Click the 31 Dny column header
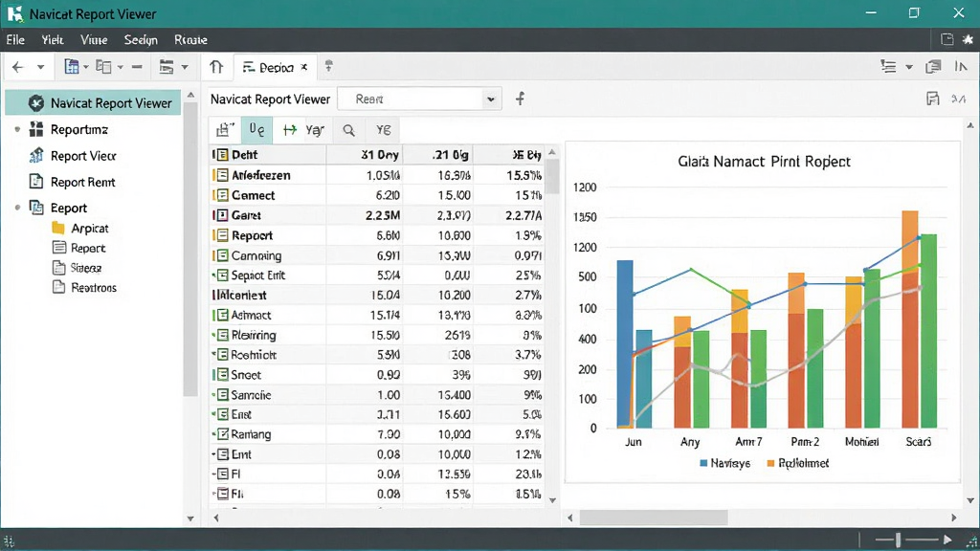 [365, 154]
